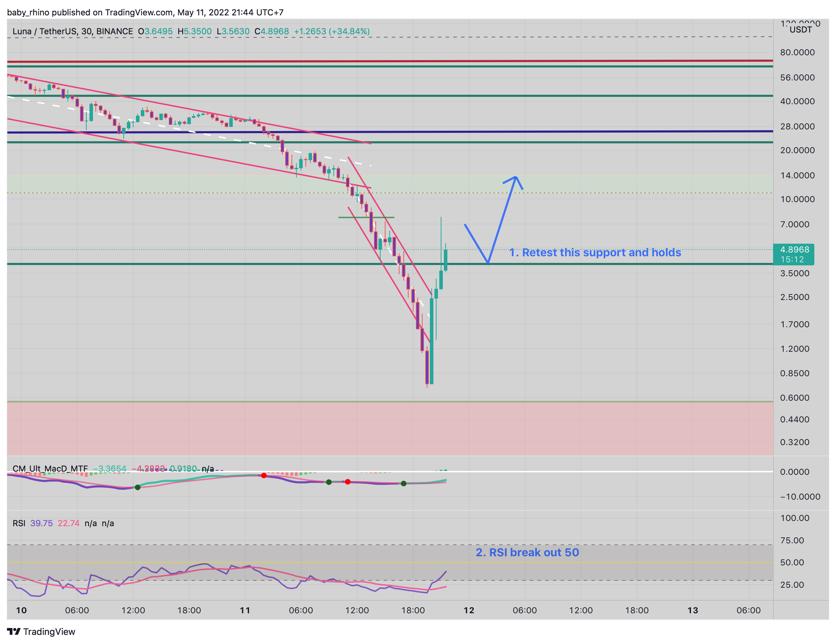Click the RSI indicator label
836x644 pixels.
click(19, 523)
